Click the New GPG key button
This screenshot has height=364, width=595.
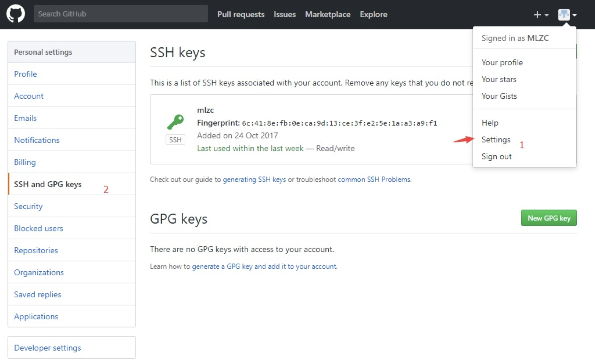pyautogui.click(x=549, y=218)
